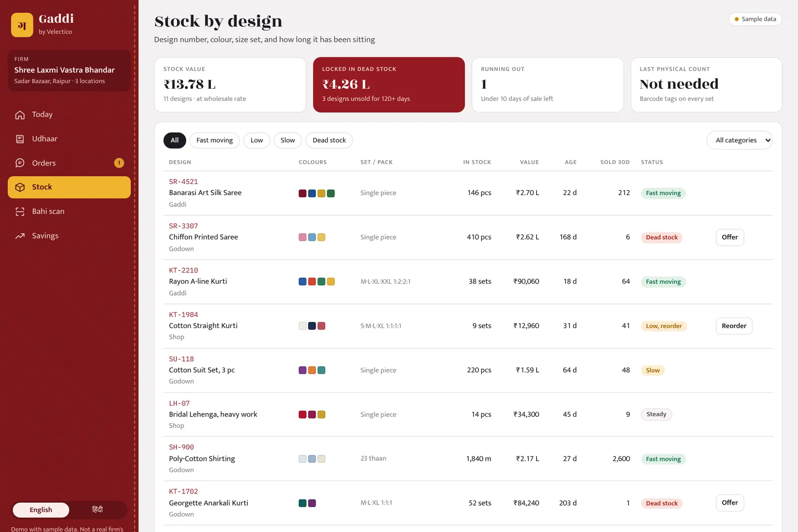Switch language to English
Screen dimensions: 798x532
(41, 510)
